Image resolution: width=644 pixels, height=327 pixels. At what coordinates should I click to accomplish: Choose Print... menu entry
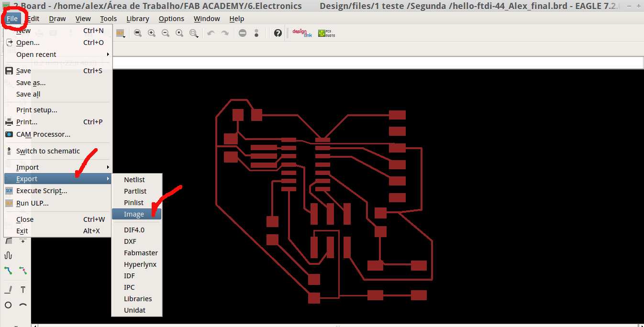[57, 122]
